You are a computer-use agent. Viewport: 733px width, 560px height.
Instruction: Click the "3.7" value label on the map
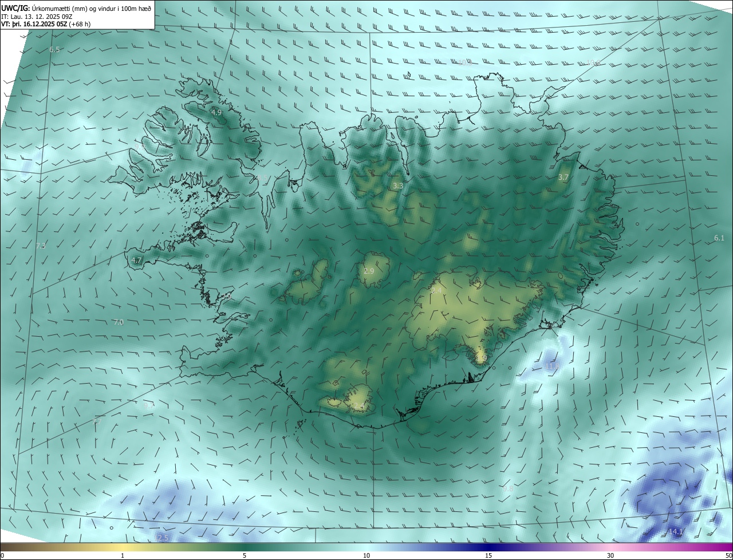pos(563,178)
